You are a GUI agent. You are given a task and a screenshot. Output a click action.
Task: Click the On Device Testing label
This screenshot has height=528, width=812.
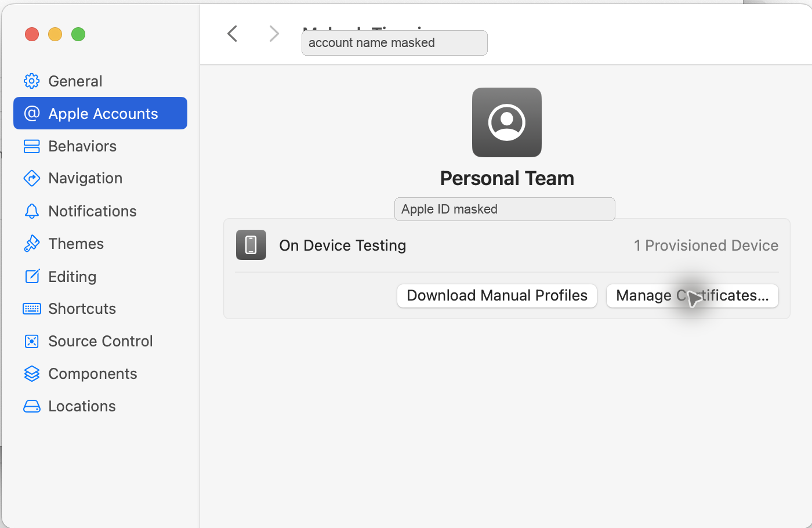pos(343,245)
